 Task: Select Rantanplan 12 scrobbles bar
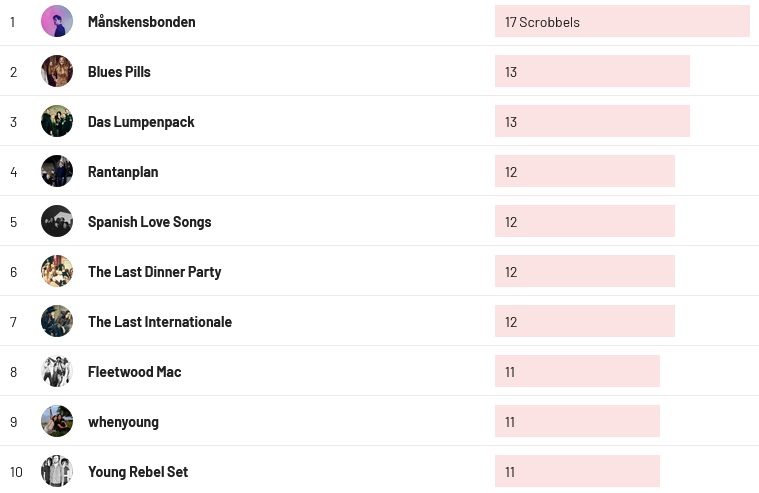(x=584, y=171)
